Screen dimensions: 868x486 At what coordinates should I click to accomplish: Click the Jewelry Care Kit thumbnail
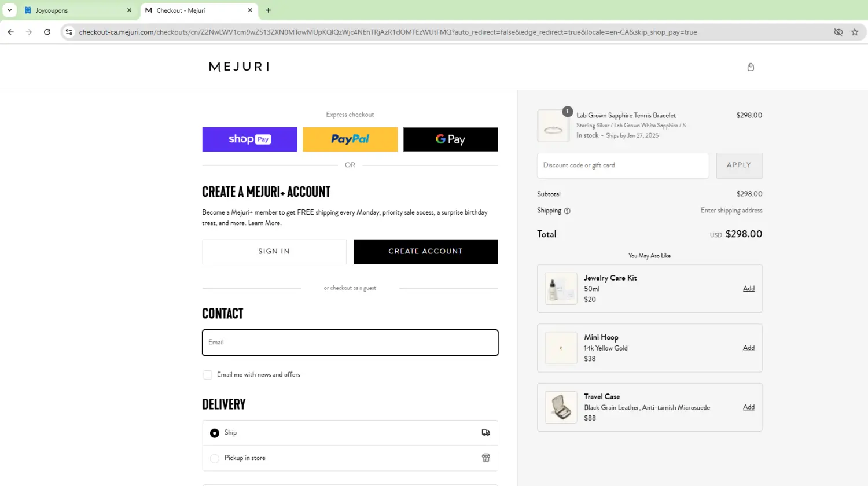(x=561, y=289)
